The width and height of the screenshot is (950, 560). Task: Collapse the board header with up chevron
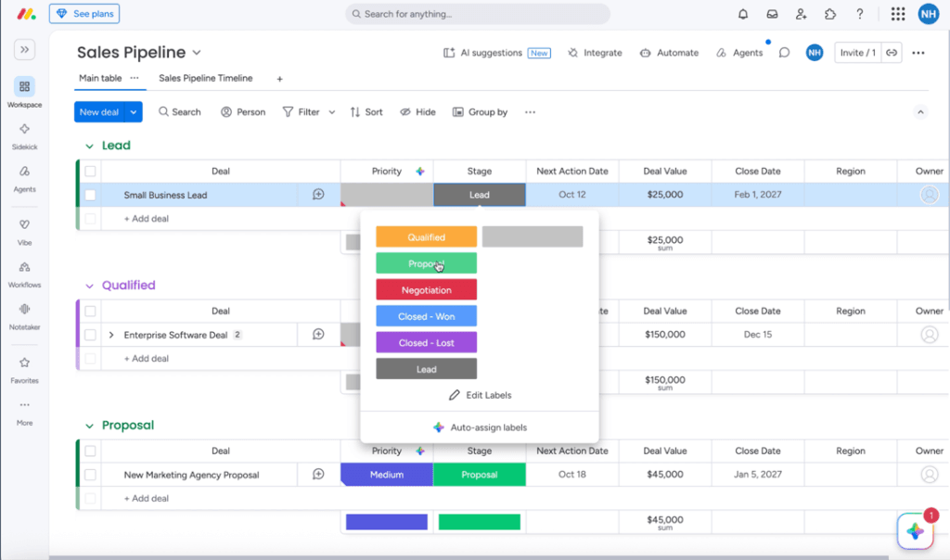point(920,112)
